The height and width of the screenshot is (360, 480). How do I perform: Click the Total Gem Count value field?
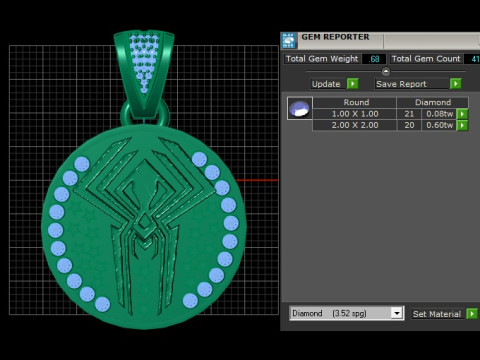[472, 59]
